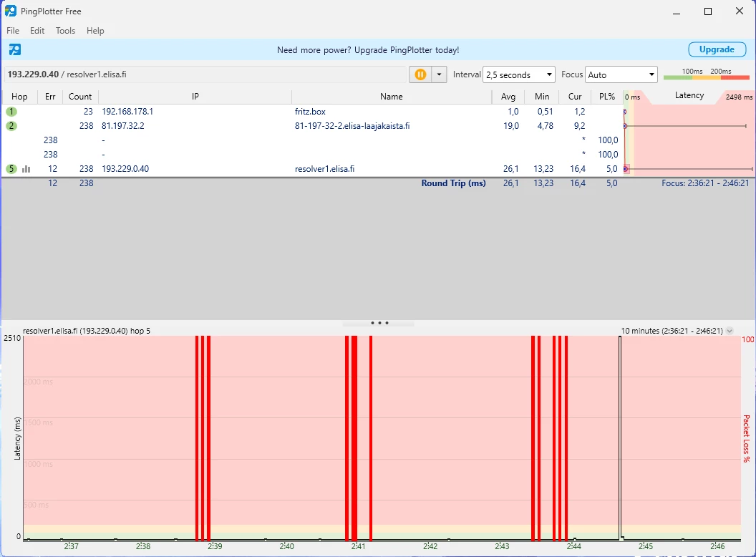The width and height of the screenshot is (756, 557).
Task: Click the PingPlotter logo in the banner
Action: 15,49
